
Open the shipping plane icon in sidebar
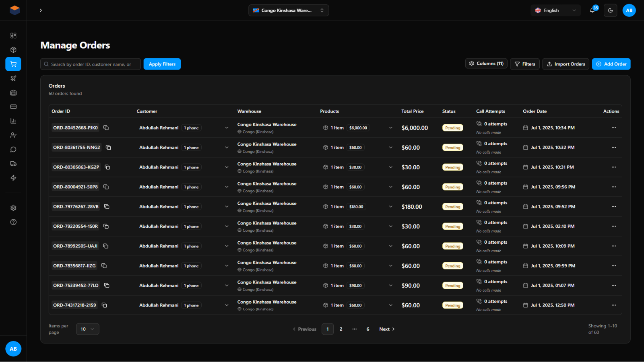pyautogui.click(x=13, y=78)
